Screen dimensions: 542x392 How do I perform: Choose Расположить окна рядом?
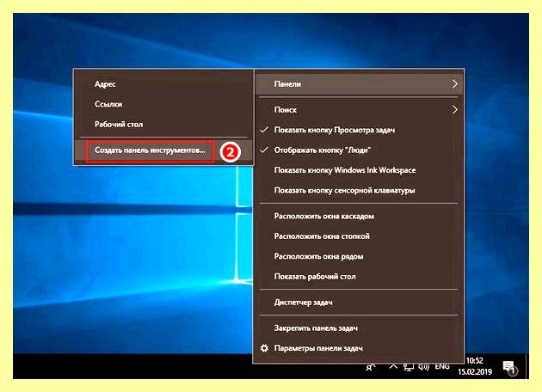pyautogui.click(x=360, y=256)
